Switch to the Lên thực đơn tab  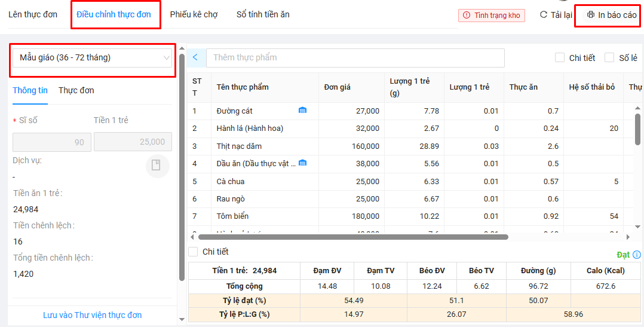[33, 14]
